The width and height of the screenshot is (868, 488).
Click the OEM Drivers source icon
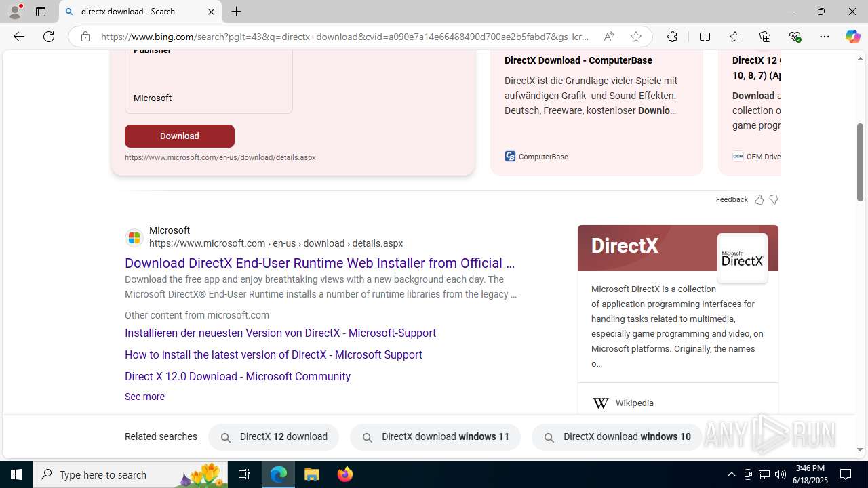738,157
